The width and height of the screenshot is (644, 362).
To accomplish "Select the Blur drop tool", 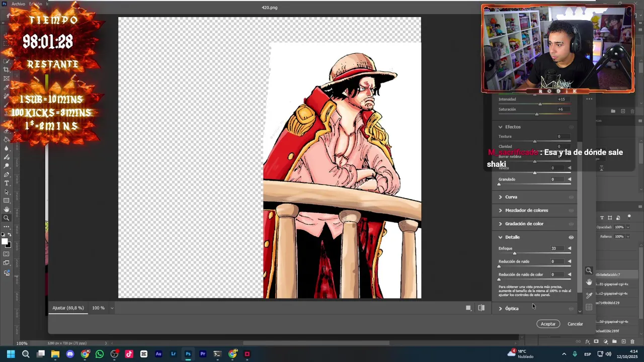I will pyautogui.click(x=7, y=148).
